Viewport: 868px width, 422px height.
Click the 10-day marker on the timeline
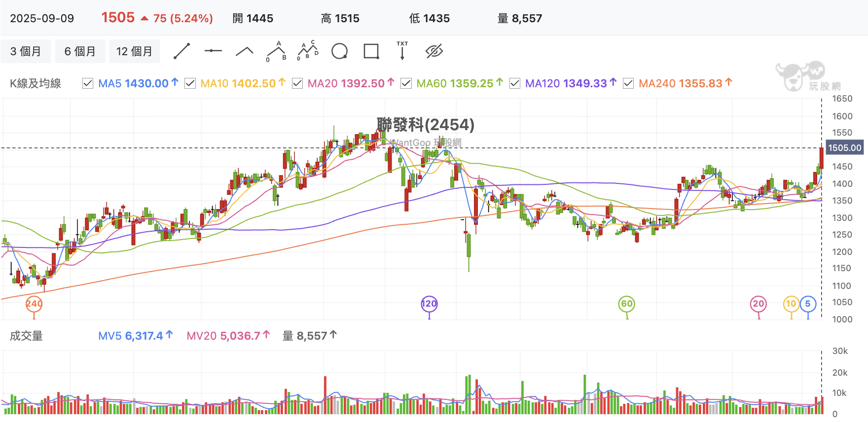click(791, 304)
